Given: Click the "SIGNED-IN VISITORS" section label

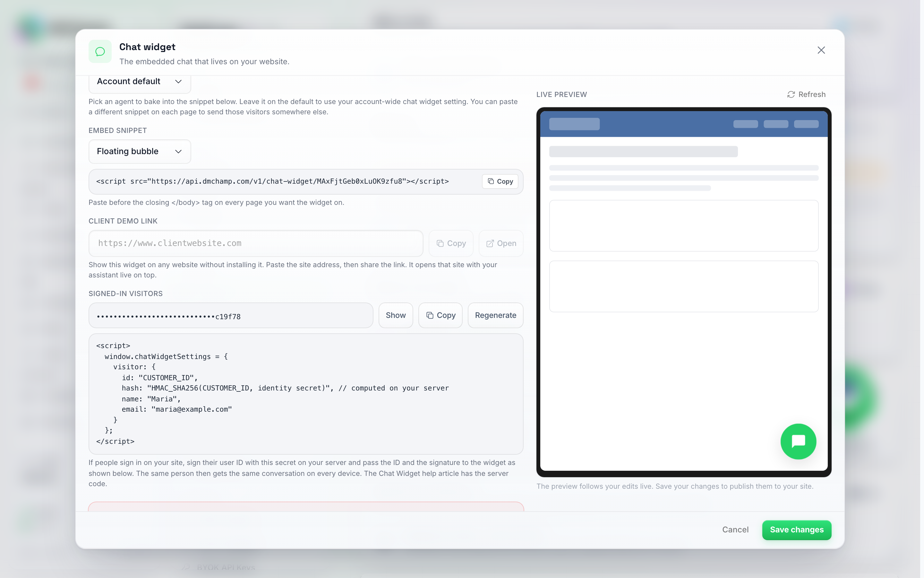Looking at the screenshot, I should [126, 293].
